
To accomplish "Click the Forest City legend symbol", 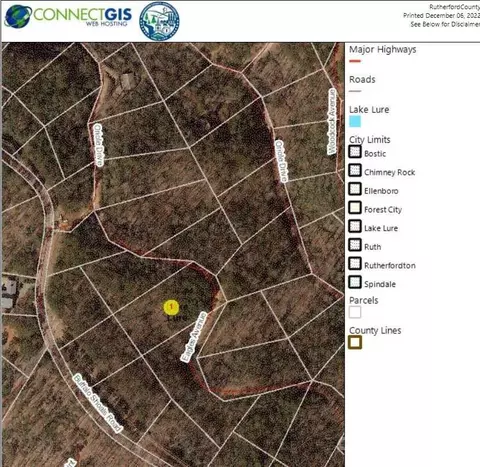I will click(x=355, y=208).
